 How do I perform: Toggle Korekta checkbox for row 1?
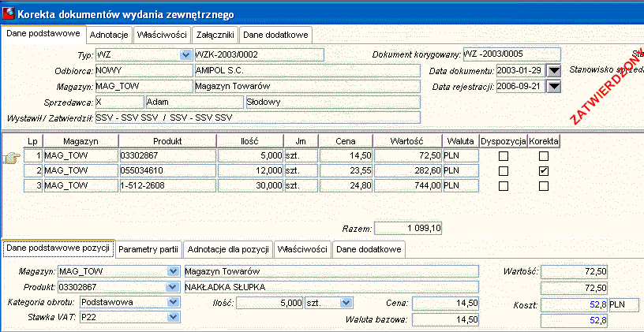(x=544, y=156)
